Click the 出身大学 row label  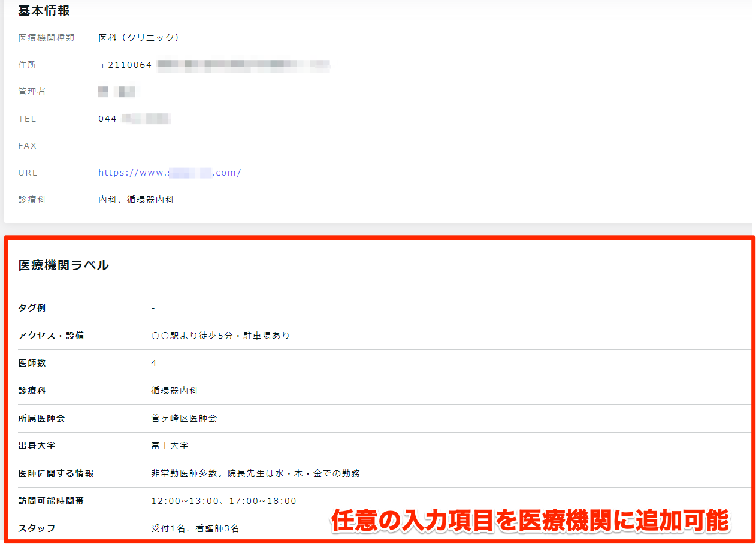[37, 446]
